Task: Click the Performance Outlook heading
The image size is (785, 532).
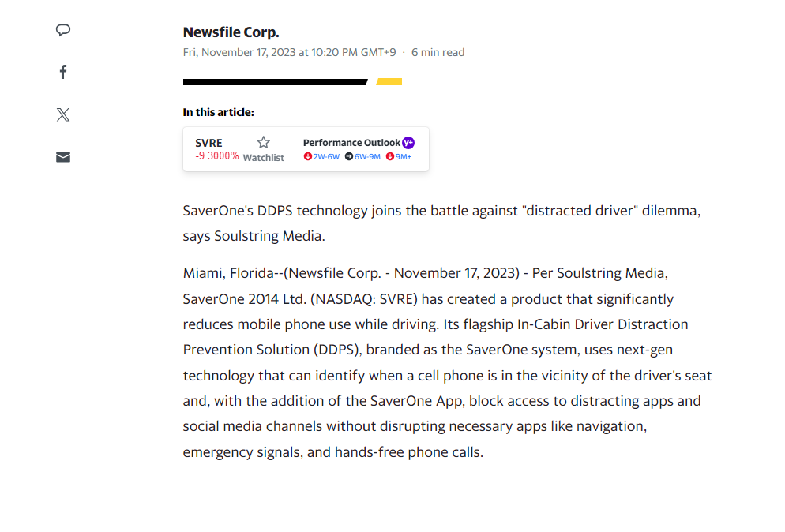Action: pyautogui.click(x=351, y=143)
